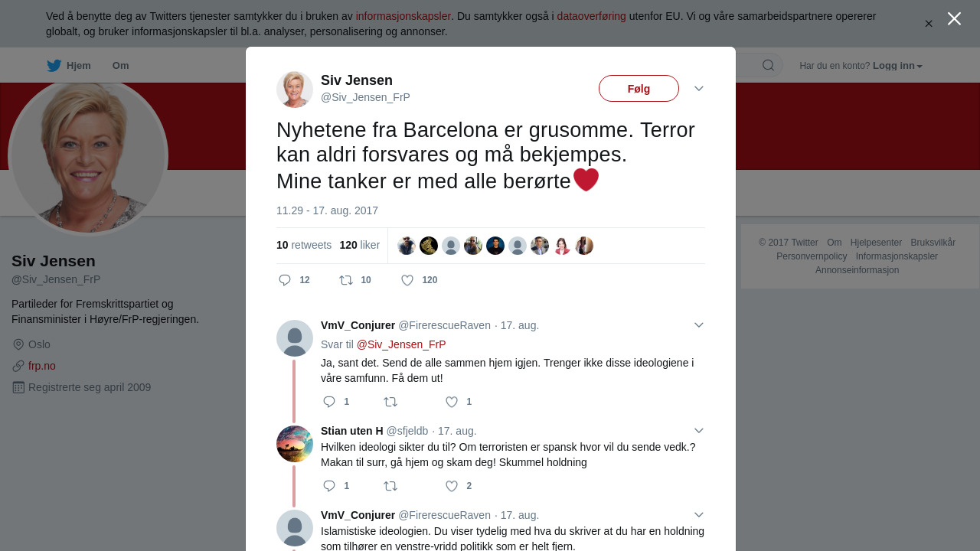Click the retweet icon on the main tweet

(x=346, y=280)
